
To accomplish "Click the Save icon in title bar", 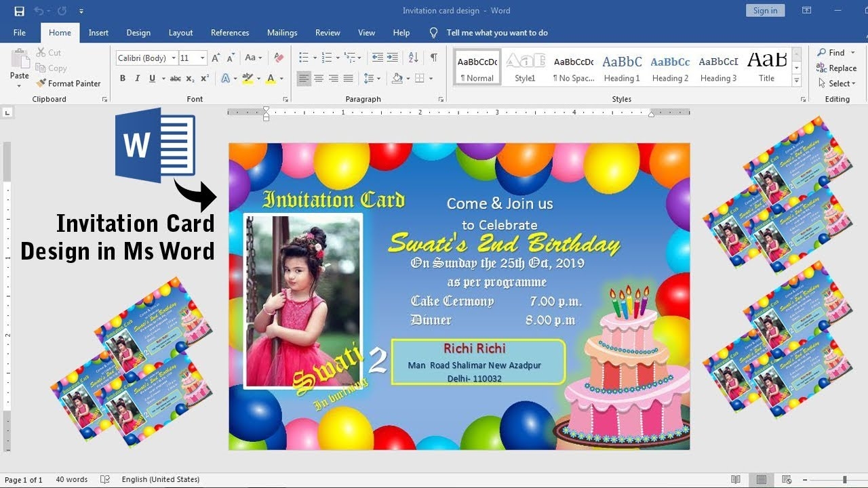I will pyautogui.click(x=19, y=11).
